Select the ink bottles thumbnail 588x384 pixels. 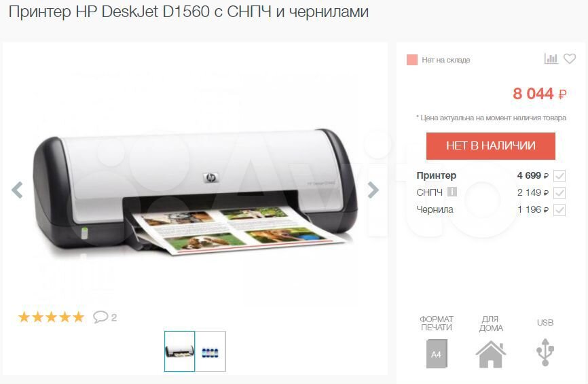click(x=210, y=351)
